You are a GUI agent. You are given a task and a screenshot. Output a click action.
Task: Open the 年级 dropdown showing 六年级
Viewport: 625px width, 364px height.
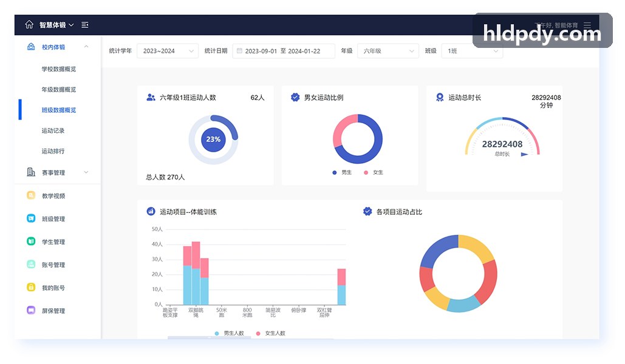pos(388,51)
